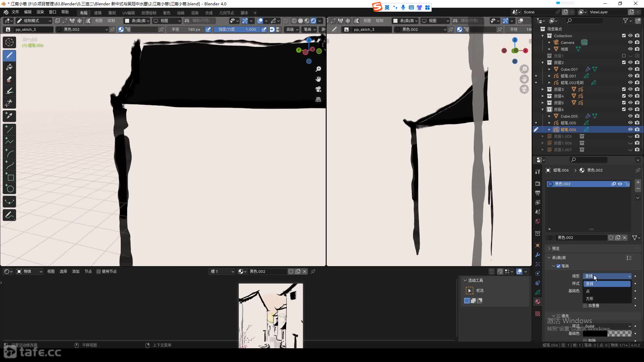
Task: Select the Box tool
Action: pyautogui.click(x=9, y=177)
